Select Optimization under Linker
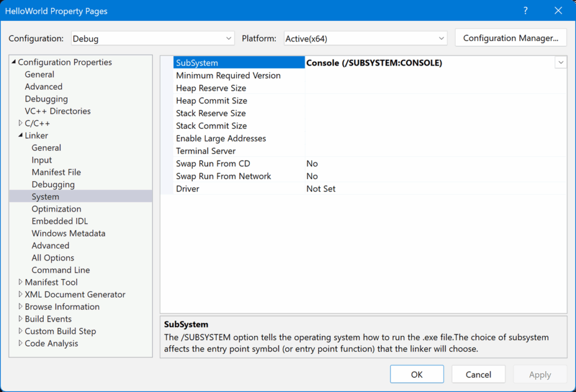The image size is (576, 392). point(56,209)
